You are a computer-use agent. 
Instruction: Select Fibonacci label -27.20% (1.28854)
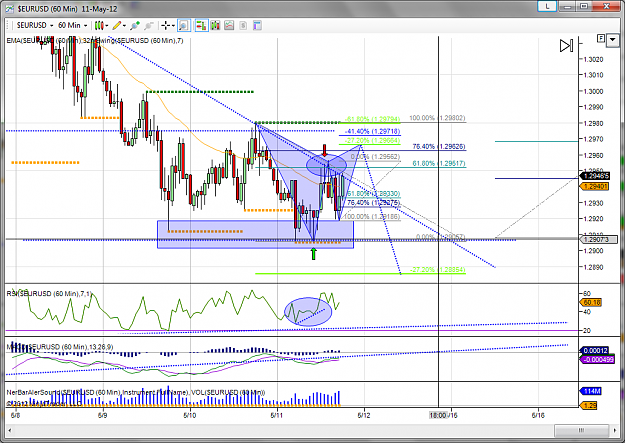(x=438, y=270)
